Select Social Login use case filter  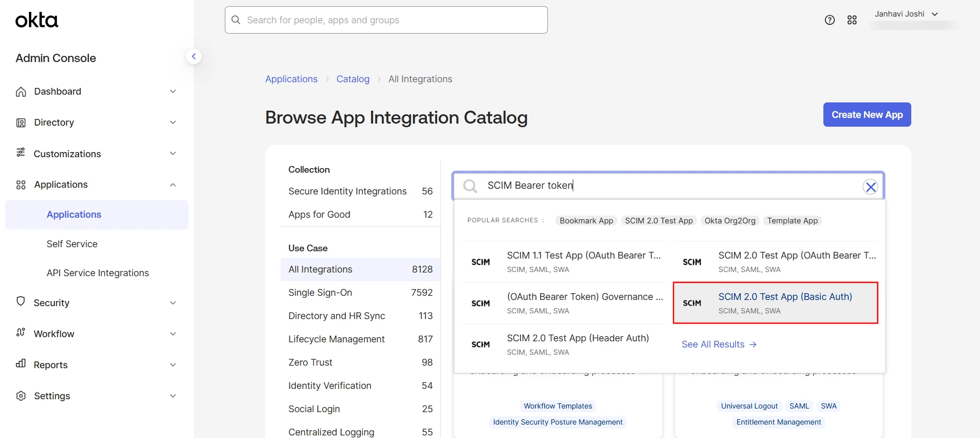click(x=360, y=409)
